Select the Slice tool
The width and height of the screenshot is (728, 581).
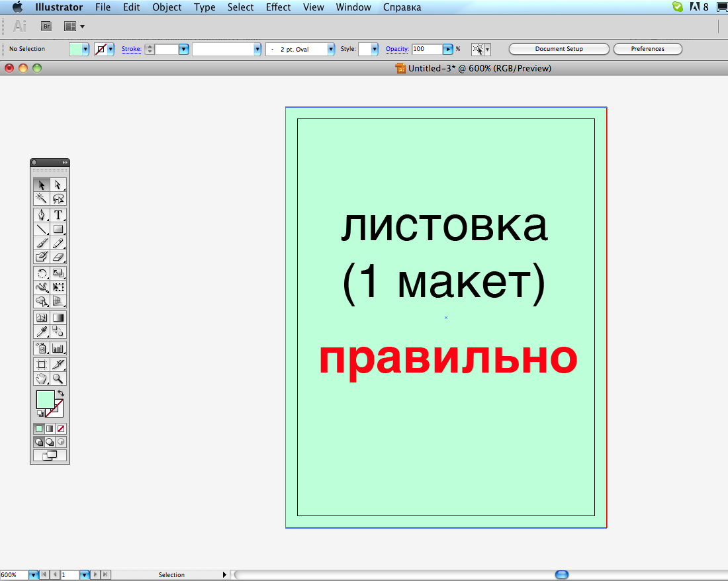pos(58,365)
